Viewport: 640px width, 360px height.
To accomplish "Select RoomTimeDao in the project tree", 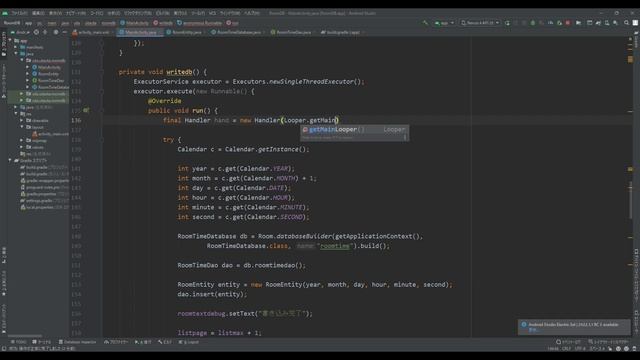I will coord(48,80).
